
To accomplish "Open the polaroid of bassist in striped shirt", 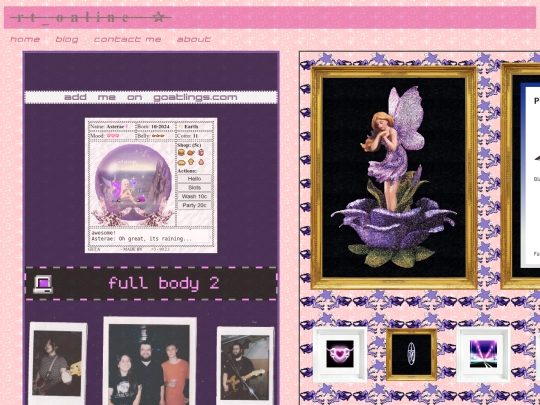I will tap(58, 364).
